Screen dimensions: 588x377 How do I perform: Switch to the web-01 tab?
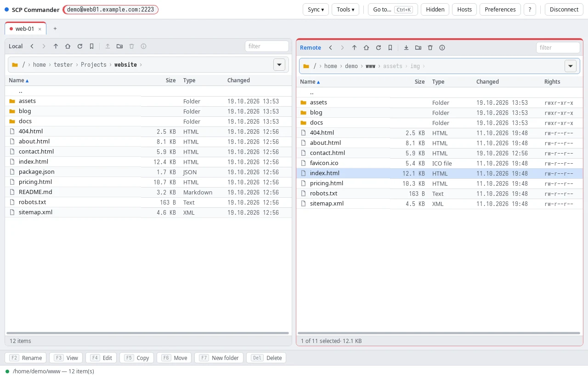pos(25,29)
